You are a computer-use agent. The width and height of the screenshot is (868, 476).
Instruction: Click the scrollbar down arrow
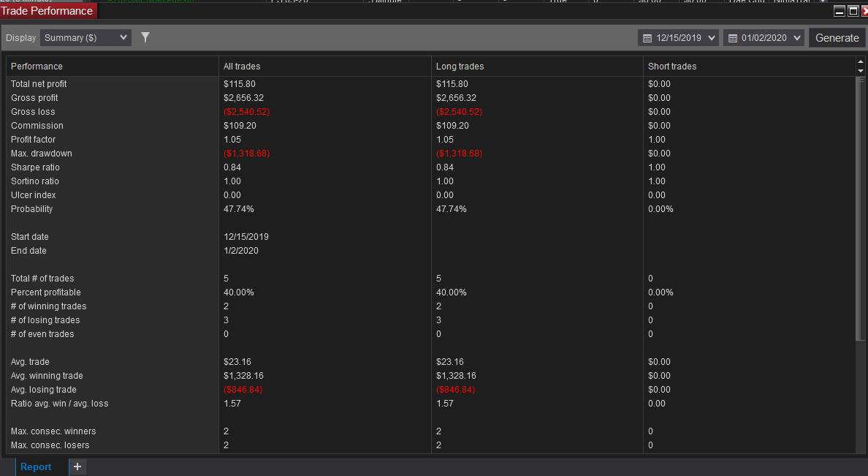pos(860,71)
